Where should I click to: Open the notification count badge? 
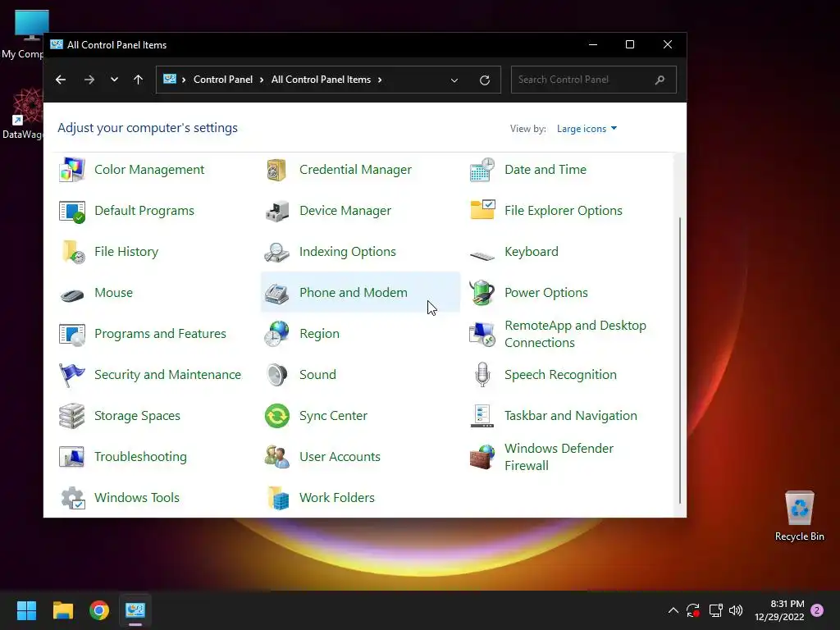point(817,610)
